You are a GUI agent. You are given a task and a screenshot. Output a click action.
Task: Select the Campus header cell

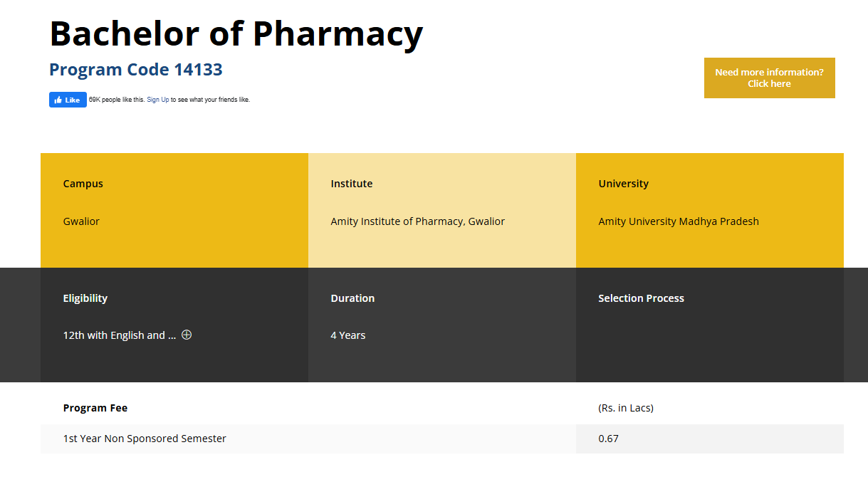coord(83,184)
